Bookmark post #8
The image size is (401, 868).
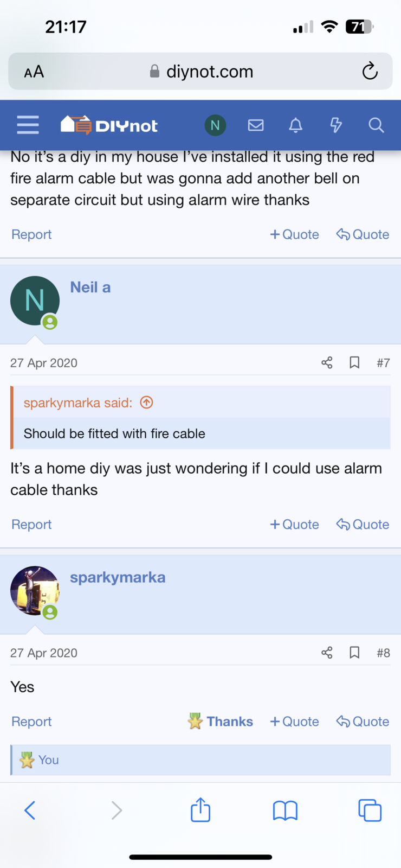pyautogui.click(x=354, y=652)
